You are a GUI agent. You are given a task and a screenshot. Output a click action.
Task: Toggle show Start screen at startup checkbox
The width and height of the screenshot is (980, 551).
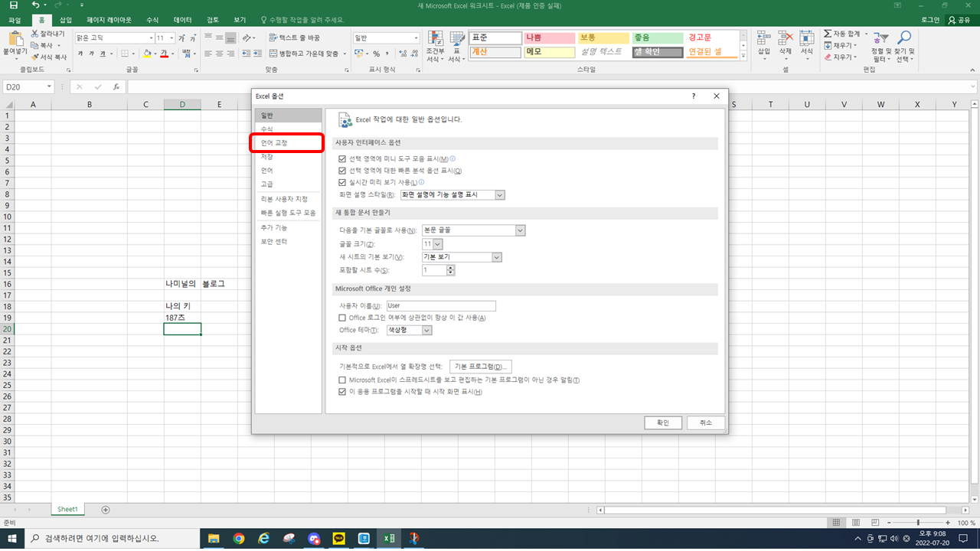point(342,392)
